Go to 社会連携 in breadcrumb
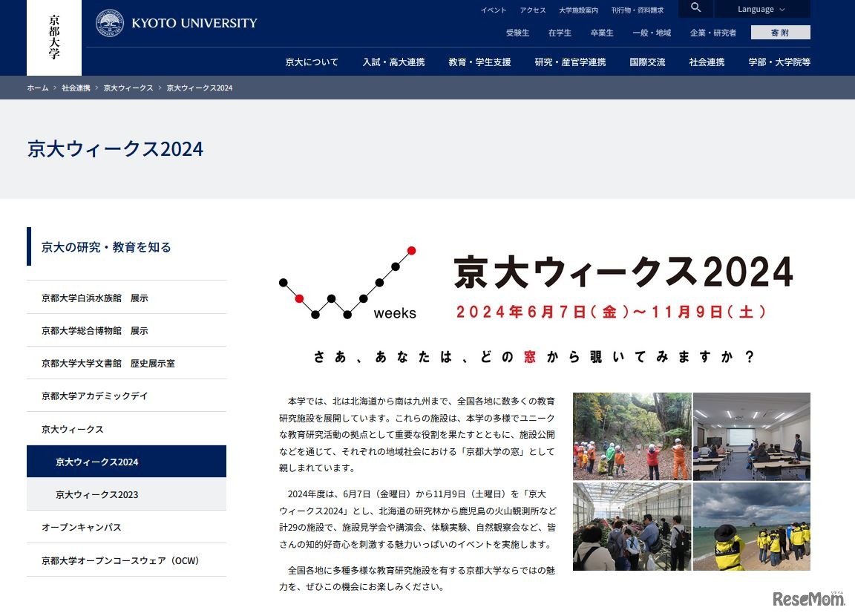This screenshot has width=855, height=616. tap(76, 88)
